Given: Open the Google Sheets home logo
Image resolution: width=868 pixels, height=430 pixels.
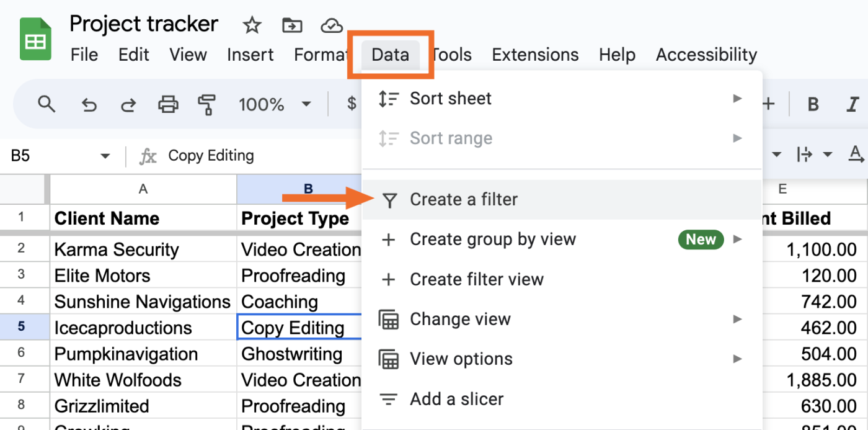Looking at the screenshot, I should click(x=35, y=40).
